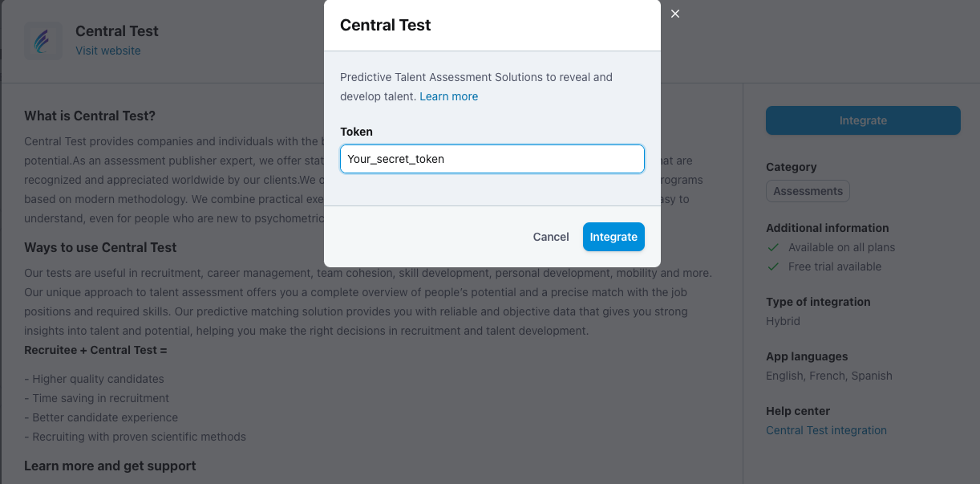Click the checkmark beside Free trial available

(x=774, y=266)
